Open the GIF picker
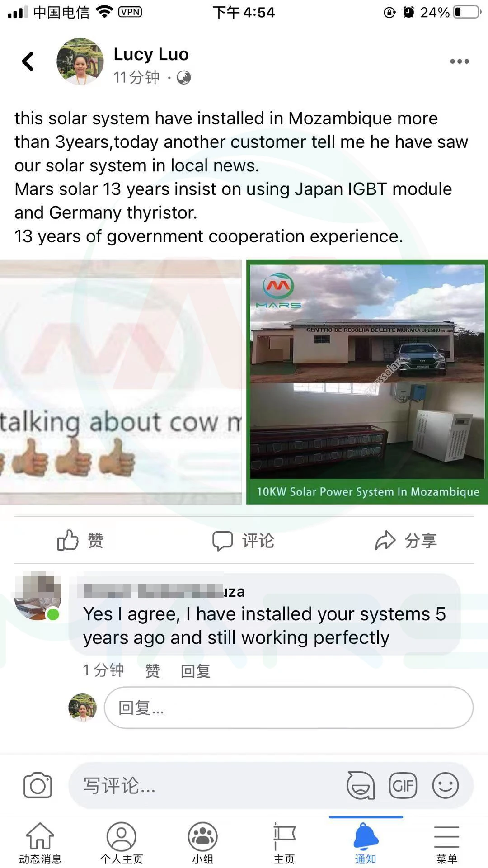Image resolution: width=488 pixels, height=868 pixels. tap(403, 785)
